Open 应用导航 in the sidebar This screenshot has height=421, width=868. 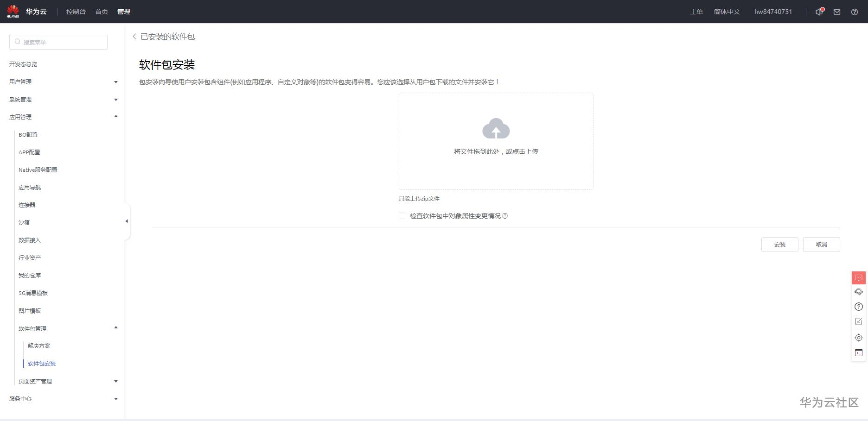pos(30,188)
